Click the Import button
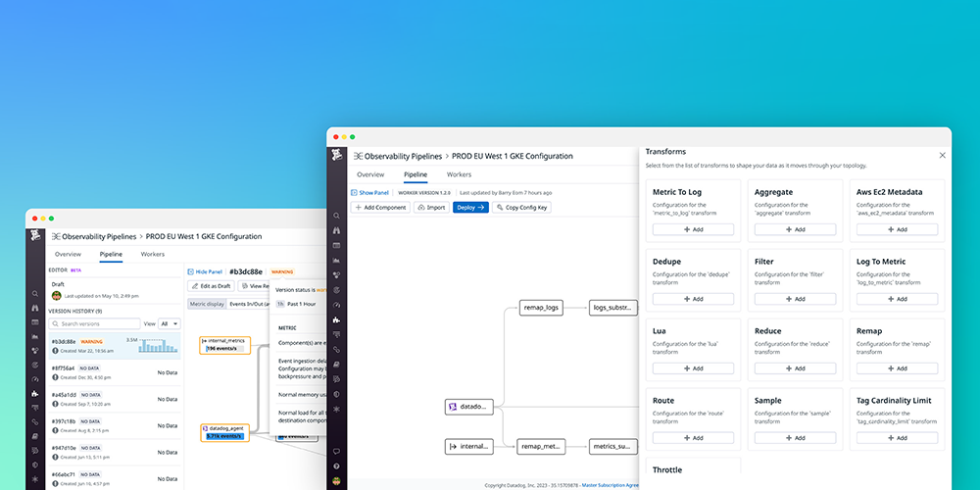Viewport: 980px width, 490px height. (431, 208)
